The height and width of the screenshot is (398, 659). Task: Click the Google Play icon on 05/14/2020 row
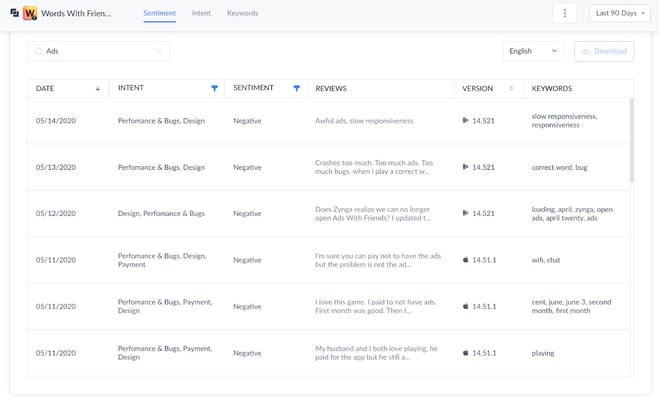tap(465, 120)
